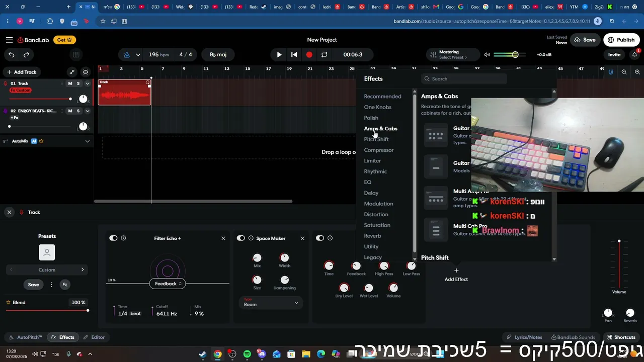The height and width of the screenshot is (362, 644).
Task: Mute track 01 Track
Action: [70, 83]
